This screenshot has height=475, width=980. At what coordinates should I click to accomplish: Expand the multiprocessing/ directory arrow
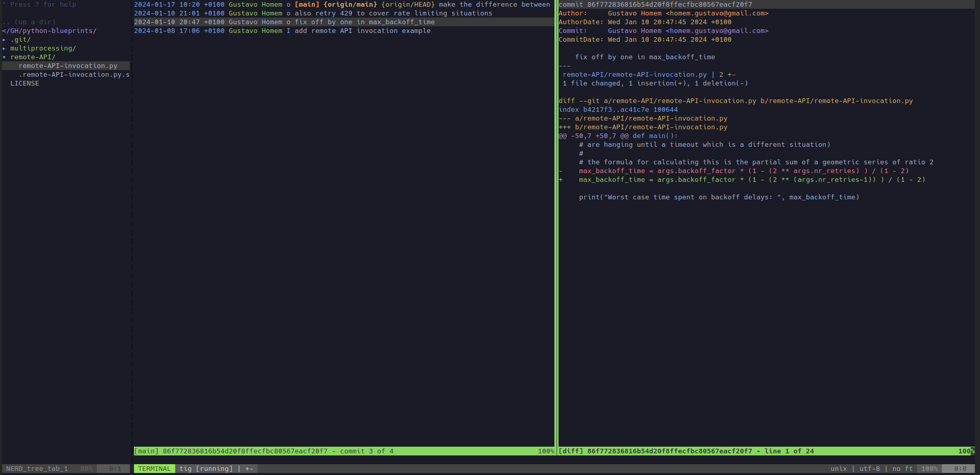click(x=4, y=48)
